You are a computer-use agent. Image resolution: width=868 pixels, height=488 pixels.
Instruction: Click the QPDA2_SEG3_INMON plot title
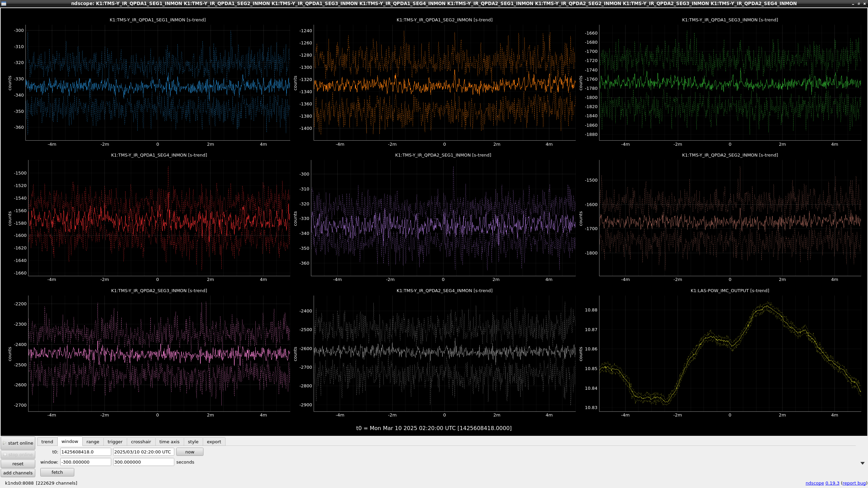pos(159,290)
